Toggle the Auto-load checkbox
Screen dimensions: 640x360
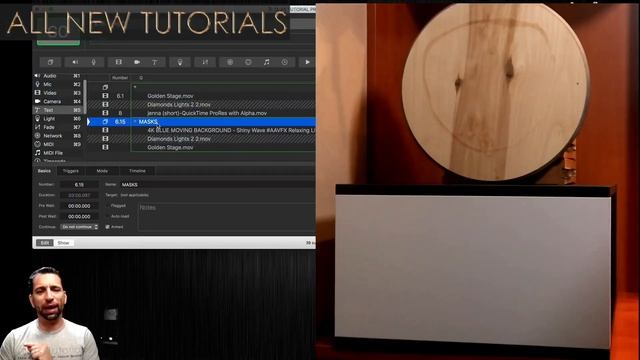tap(108, 216)
